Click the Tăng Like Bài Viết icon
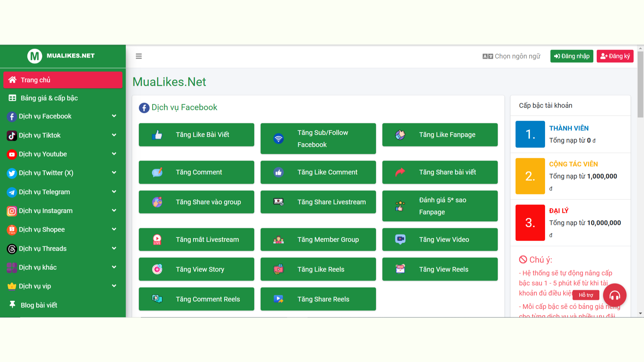The image size is (644, 362). pos(157,134)
